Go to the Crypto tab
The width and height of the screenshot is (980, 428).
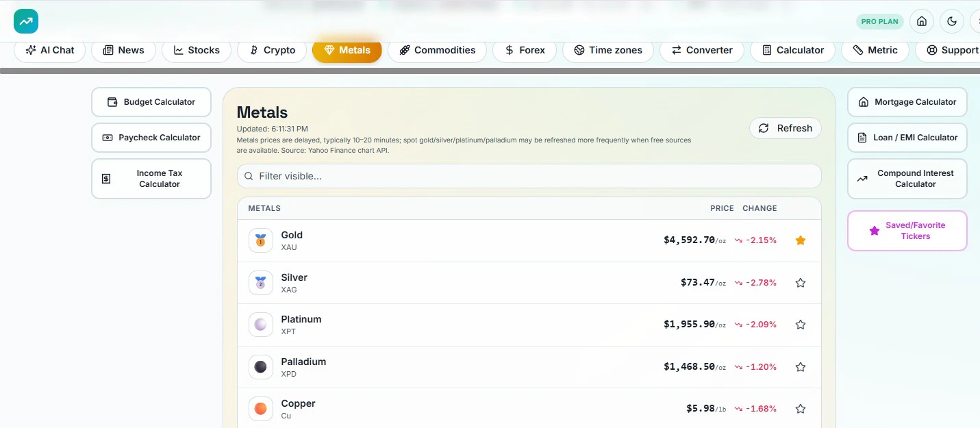[272, 50]
